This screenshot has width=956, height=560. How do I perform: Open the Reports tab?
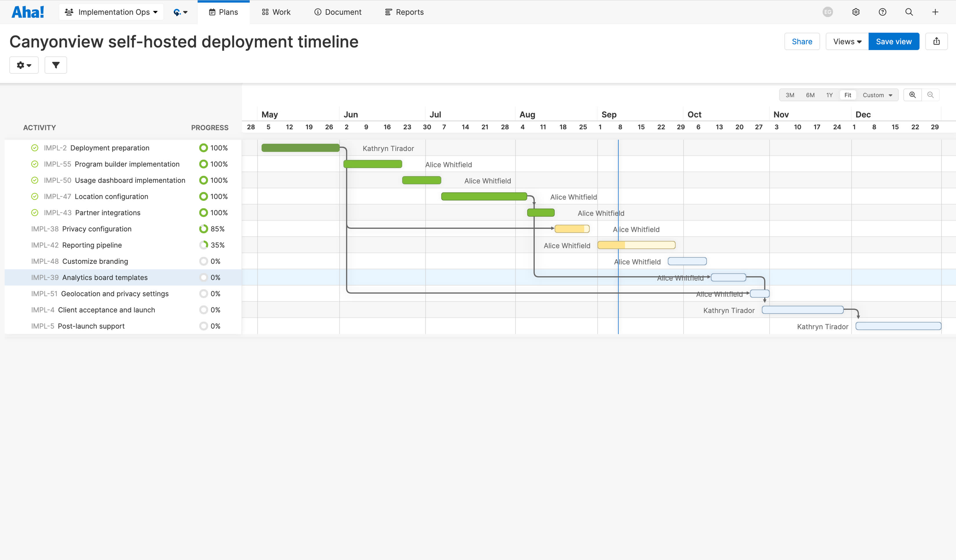(x=405, y=12)
